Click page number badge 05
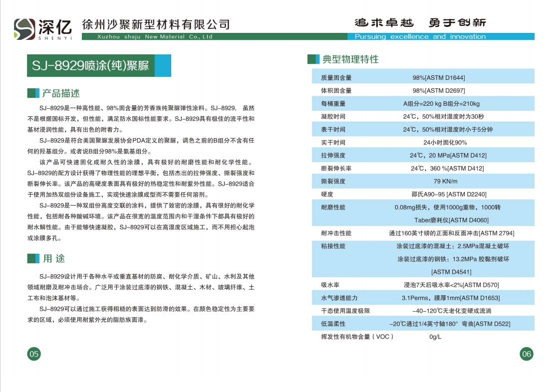 pos(34,354)
